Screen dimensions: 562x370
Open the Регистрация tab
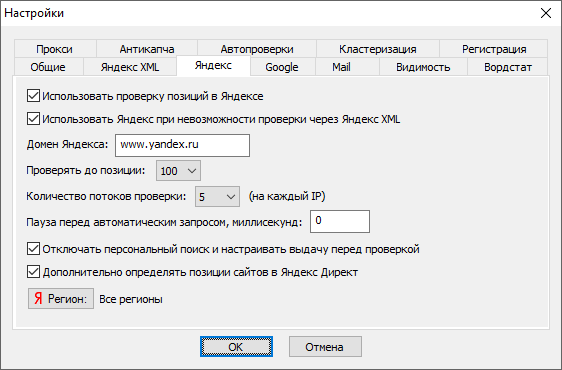[x=494, y=49]
